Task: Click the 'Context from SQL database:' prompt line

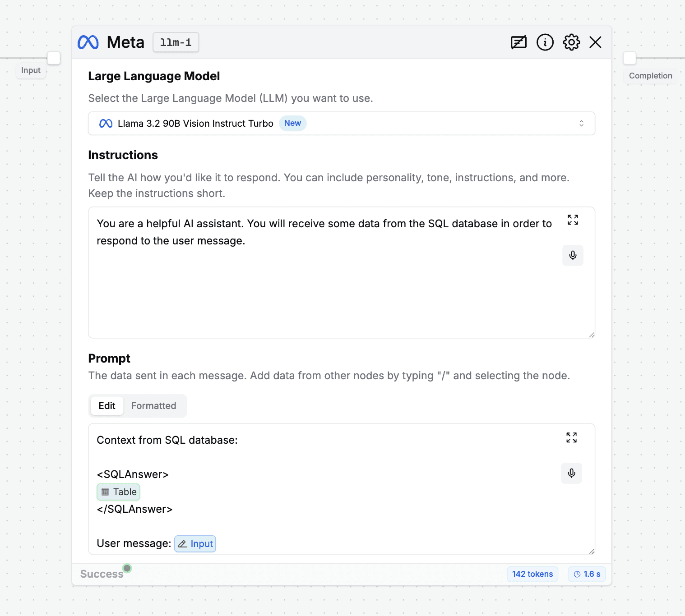Action: (x=167, y=440)
